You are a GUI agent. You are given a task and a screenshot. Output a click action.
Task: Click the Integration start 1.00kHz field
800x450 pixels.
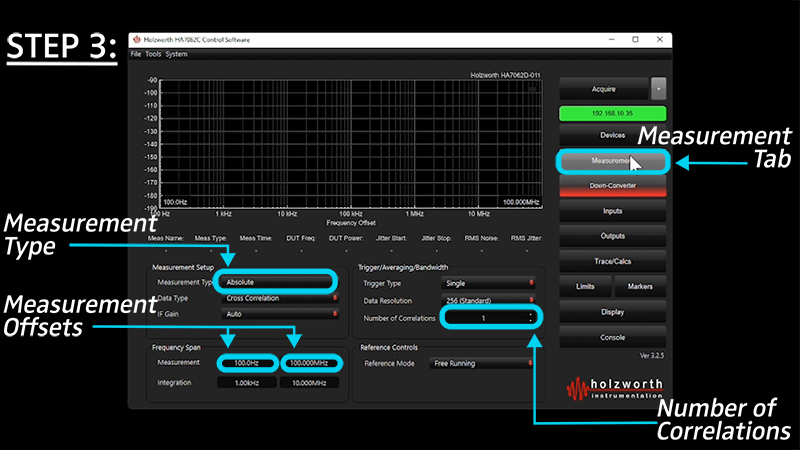coord(247,383)
